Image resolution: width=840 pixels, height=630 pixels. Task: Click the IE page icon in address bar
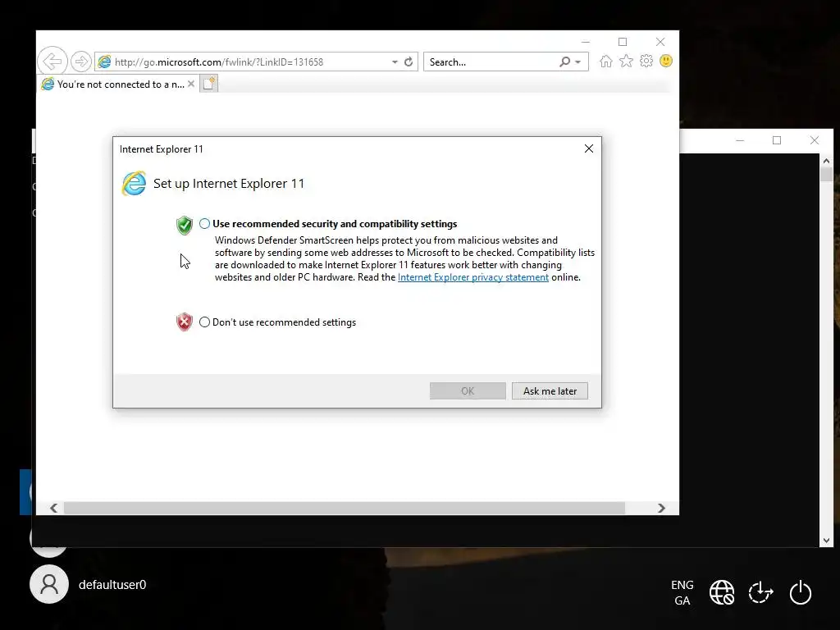[x=104, y=62]
